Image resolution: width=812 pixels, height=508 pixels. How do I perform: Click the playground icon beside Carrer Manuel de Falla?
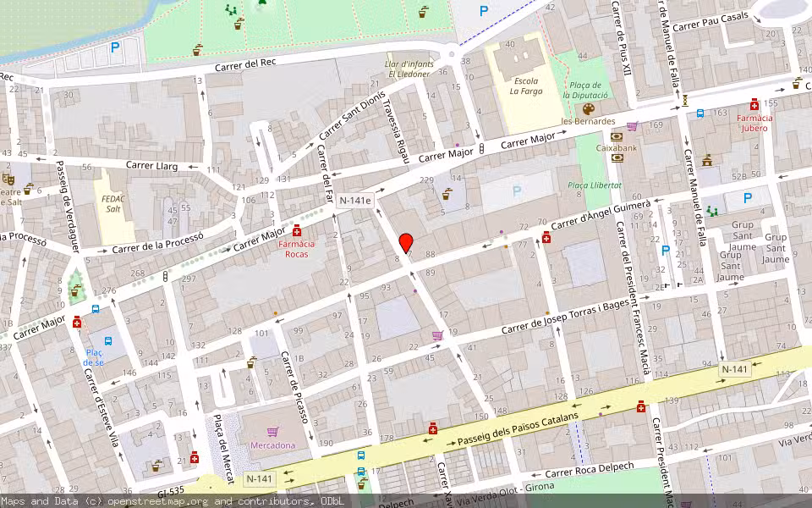click(x=710, y=211)
